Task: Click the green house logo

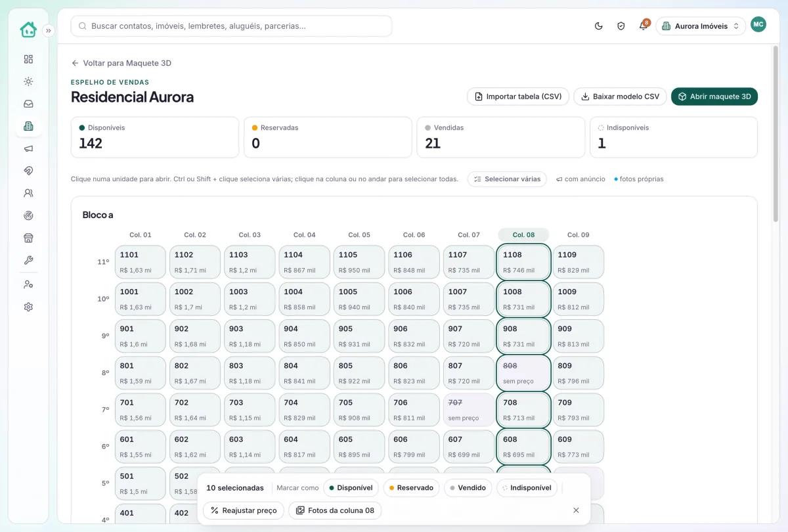Action: (x=28, y=30)
